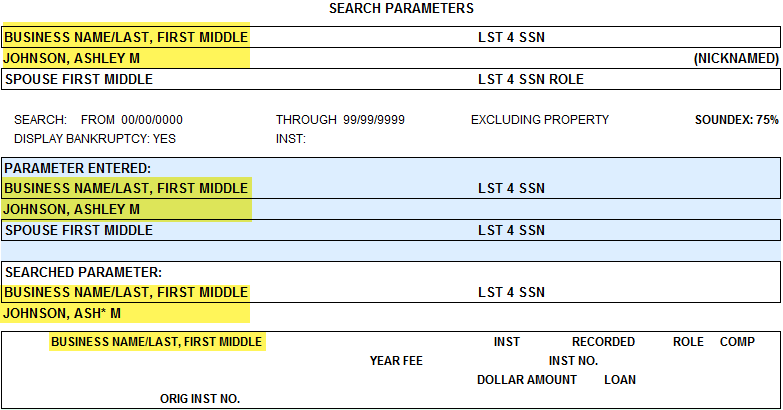Click the DOLLAR AMOUNT column header
783x410 pixels.
click(x=527, y=380)
